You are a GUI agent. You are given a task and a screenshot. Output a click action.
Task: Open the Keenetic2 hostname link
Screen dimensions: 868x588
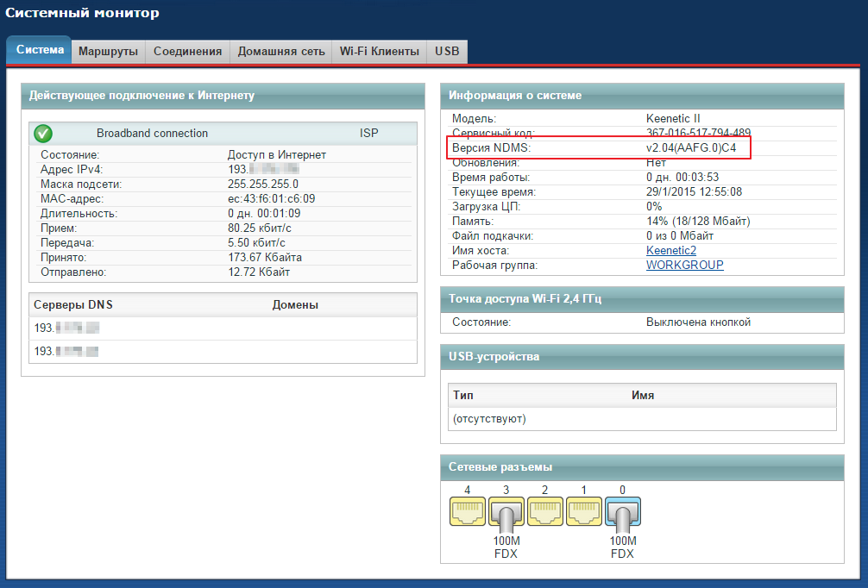coord(670,250)
